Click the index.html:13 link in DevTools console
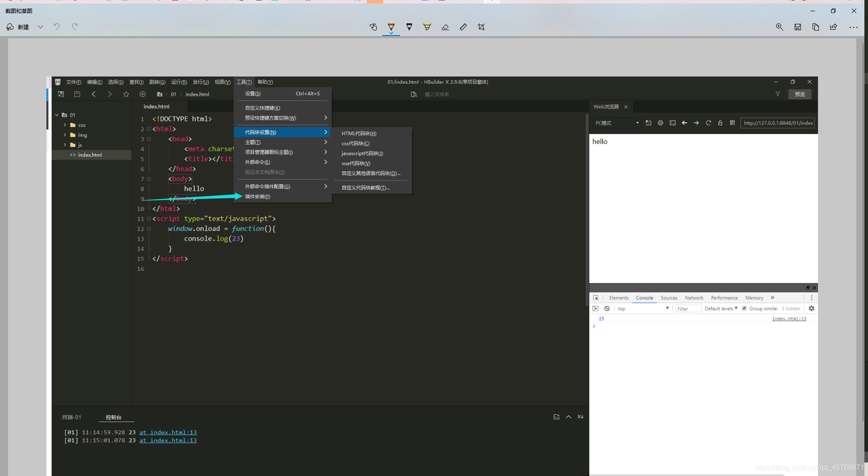Viewport: 868px width, 476px height. [x=789, y=319]
